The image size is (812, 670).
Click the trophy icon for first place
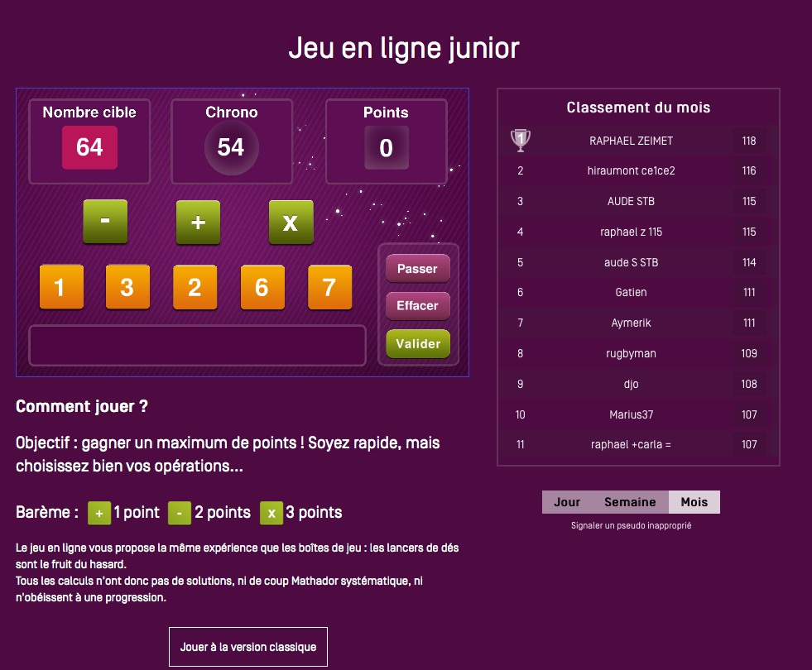click(520, 141)
